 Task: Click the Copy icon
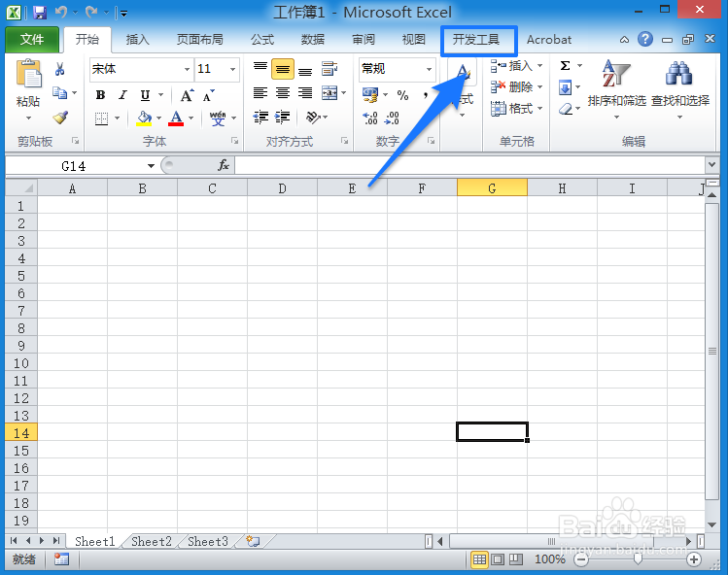[59, 93]
